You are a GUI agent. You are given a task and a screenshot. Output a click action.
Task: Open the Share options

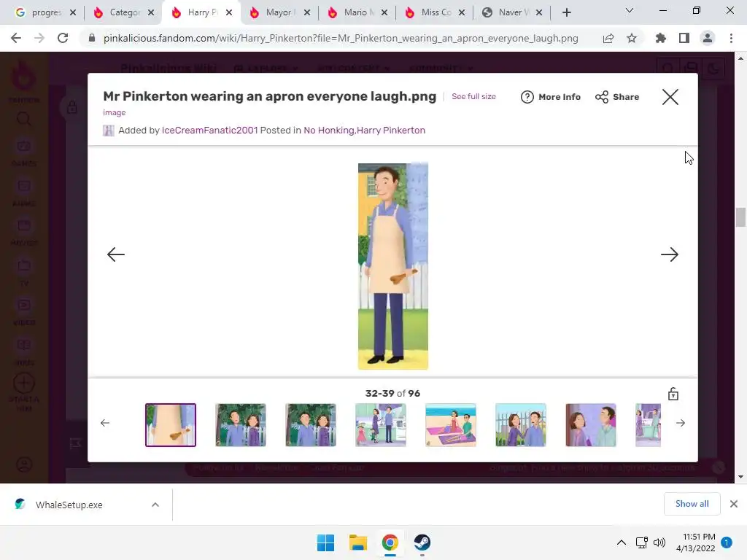coord(617,97)
